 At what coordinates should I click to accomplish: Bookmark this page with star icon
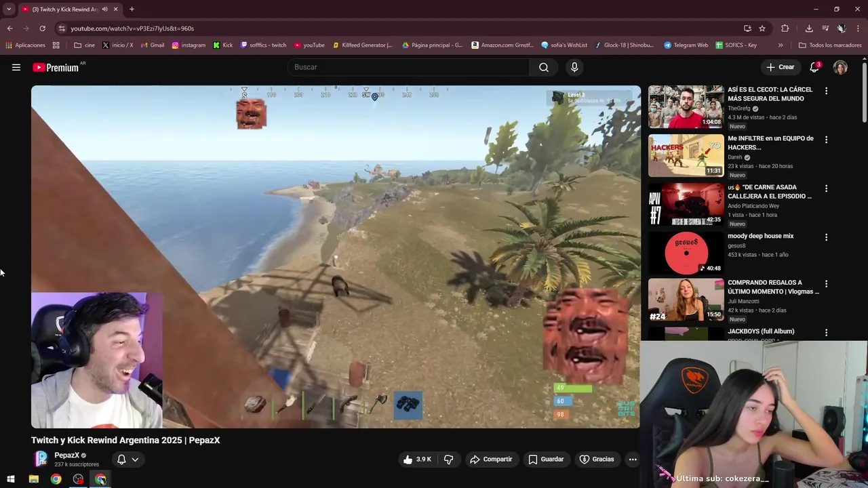(762, 28)
